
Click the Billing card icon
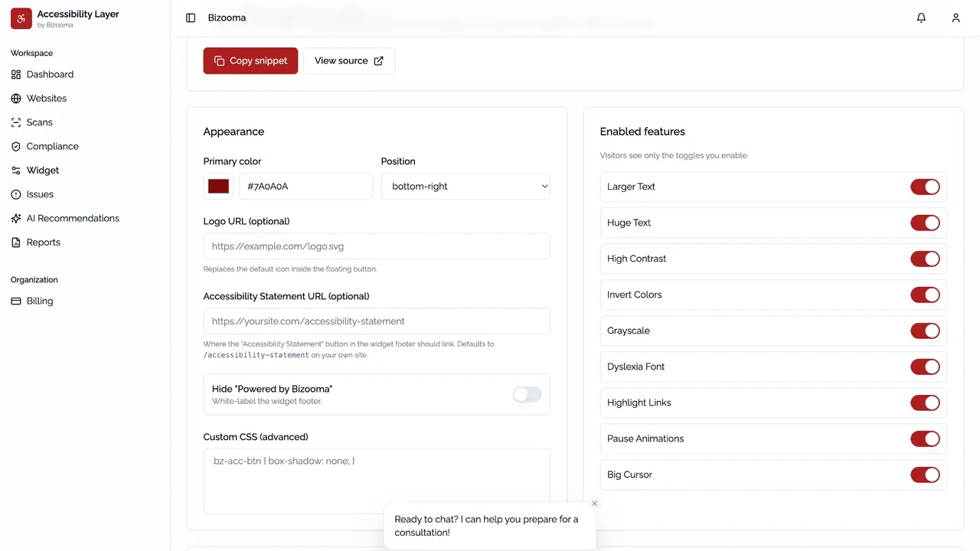[x=16, y=302]
